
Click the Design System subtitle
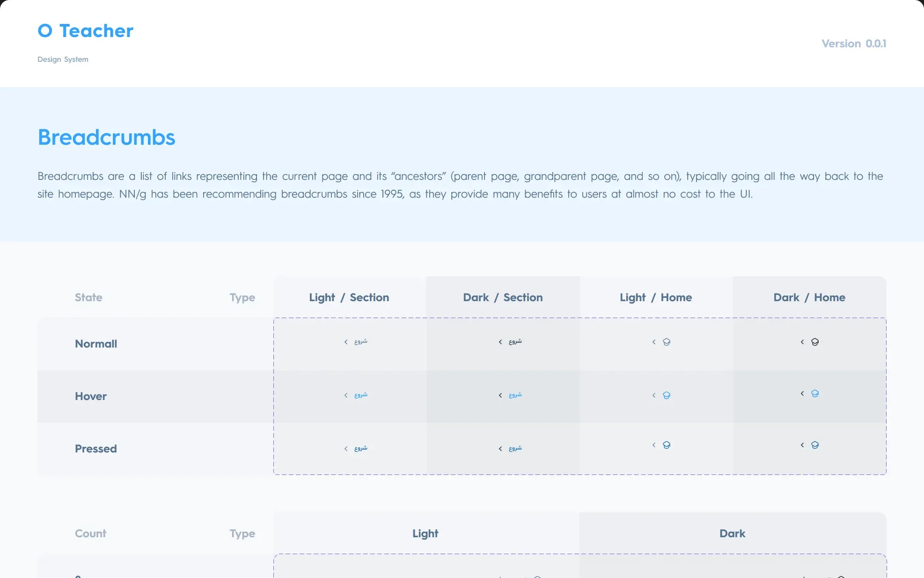click(63, 59)
